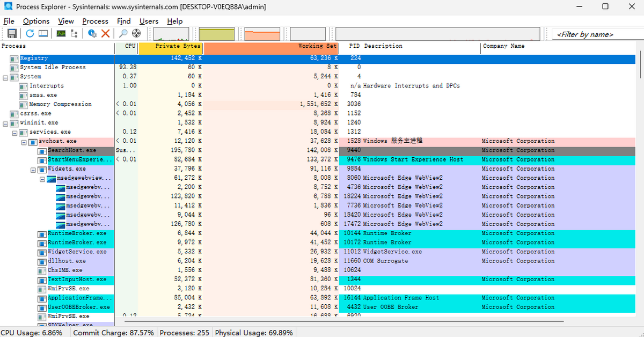Click the orange physical memory mini graph
This screenshot has height=337, width=644.
[262, 34]
